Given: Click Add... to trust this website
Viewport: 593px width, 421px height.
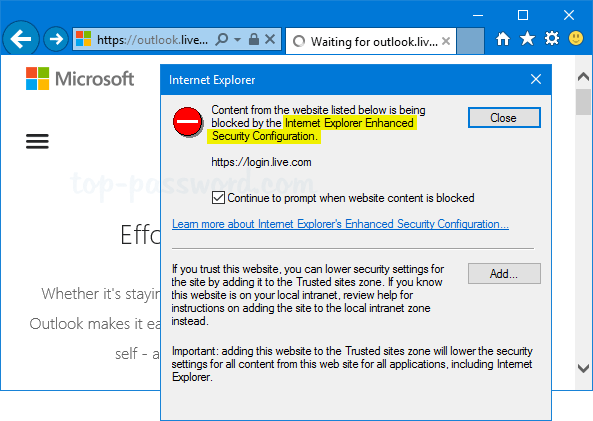Looking at the screenshot, I should [504, 273].
